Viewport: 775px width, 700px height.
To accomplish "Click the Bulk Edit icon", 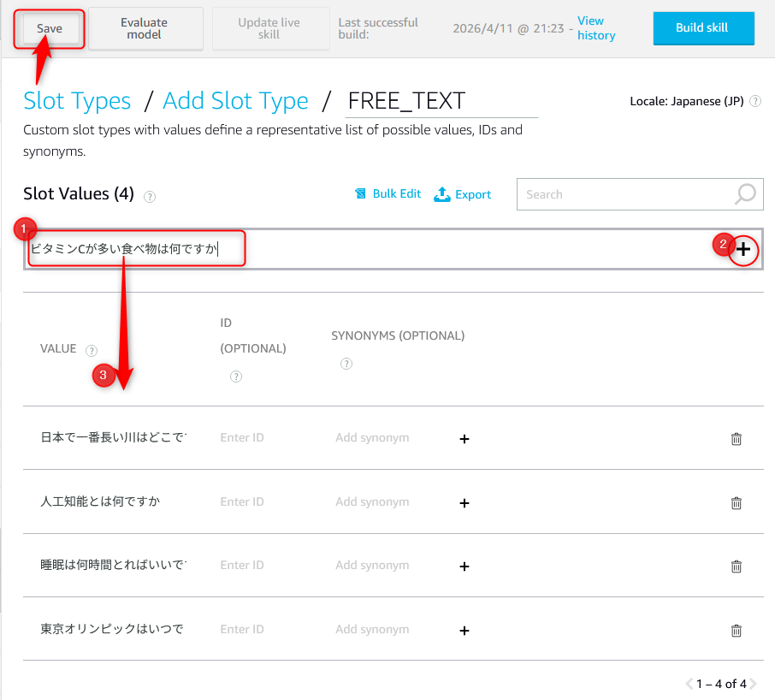I will (x=361, y=194).
